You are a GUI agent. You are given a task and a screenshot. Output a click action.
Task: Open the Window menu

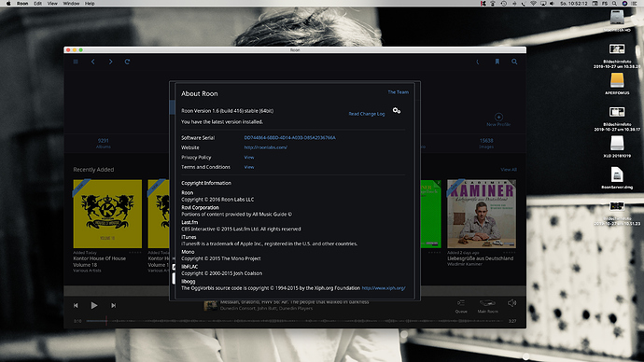71,4
